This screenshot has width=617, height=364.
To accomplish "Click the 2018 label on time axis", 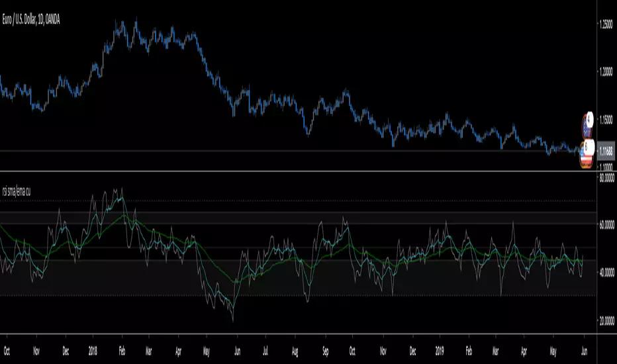I will coord(93,351).
